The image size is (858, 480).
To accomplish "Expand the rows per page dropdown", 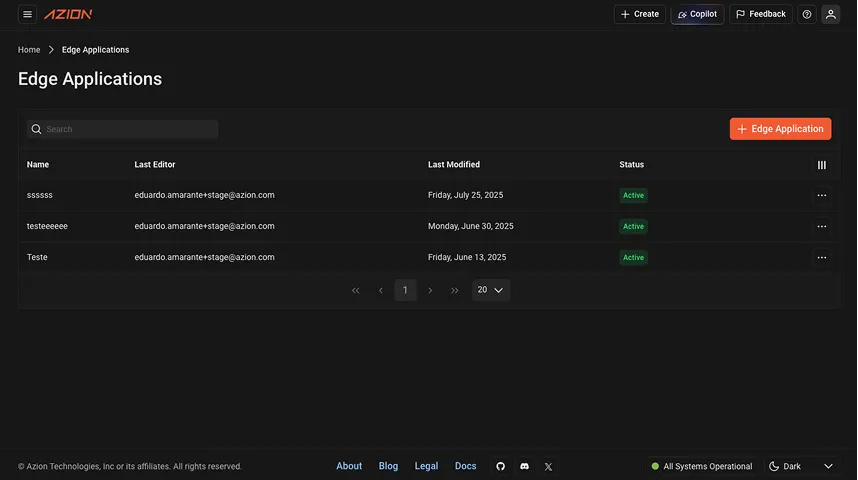I will [x=490, y=290].
